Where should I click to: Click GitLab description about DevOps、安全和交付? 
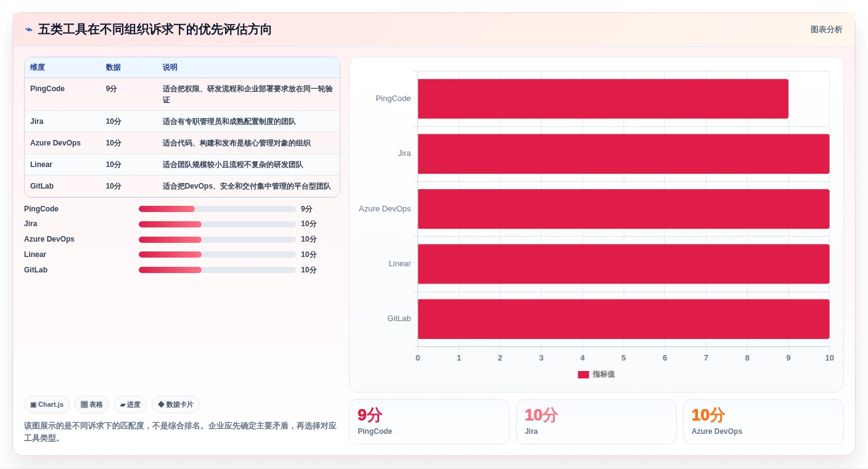pyautogui.click(x=247, y=186)
